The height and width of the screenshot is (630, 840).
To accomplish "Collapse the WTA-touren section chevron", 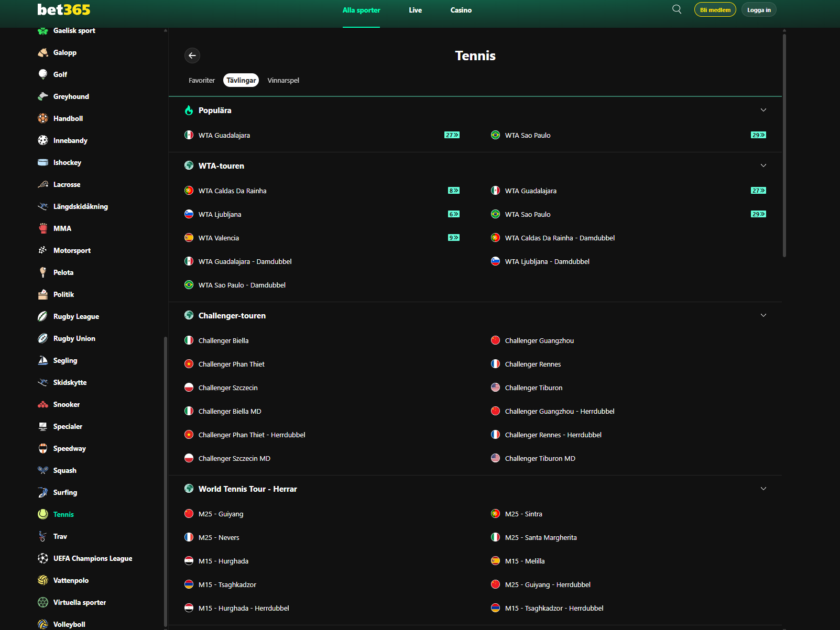I will (763, 165).
